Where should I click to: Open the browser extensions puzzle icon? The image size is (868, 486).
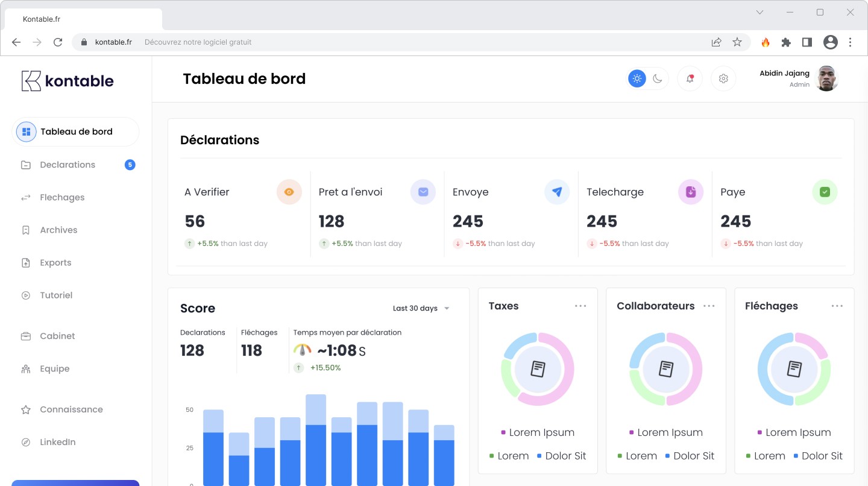pyautogui.click(x=786, y=42)
